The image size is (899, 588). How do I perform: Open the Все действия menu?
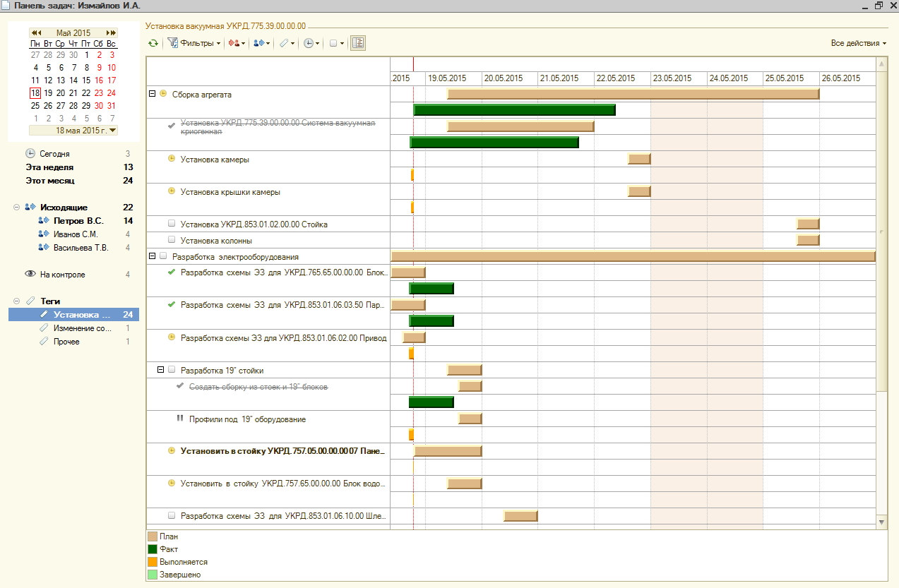pos(858,43)
